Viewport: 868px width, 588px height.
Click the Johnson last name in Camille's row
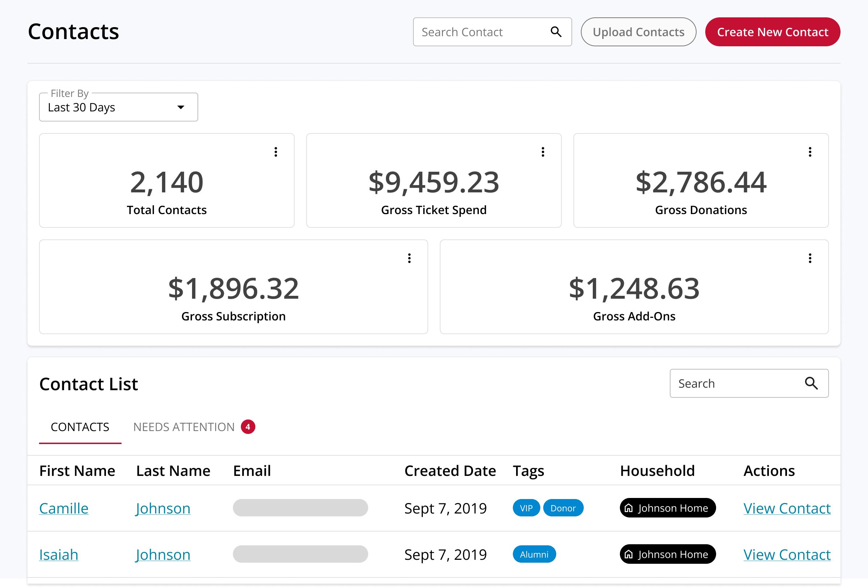pos(163,508)
